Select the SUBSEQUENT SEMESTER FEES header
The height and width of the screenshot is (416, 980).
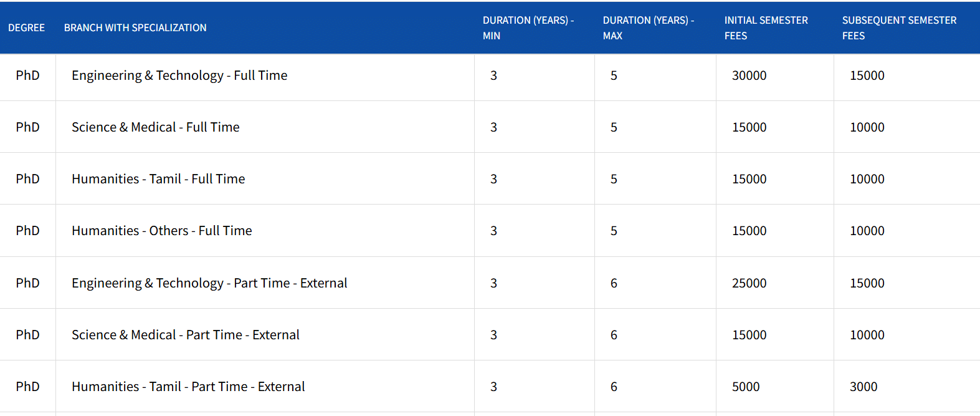tap(898, 28)
